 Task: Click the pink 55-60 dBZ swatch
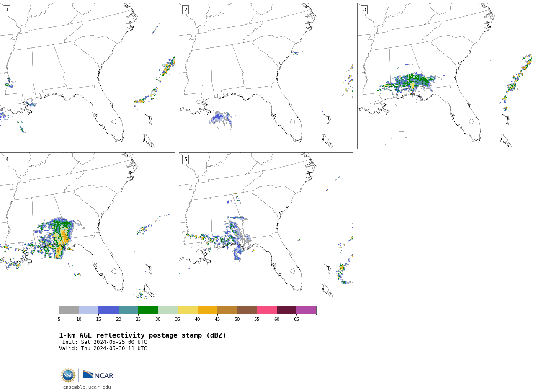267,310
